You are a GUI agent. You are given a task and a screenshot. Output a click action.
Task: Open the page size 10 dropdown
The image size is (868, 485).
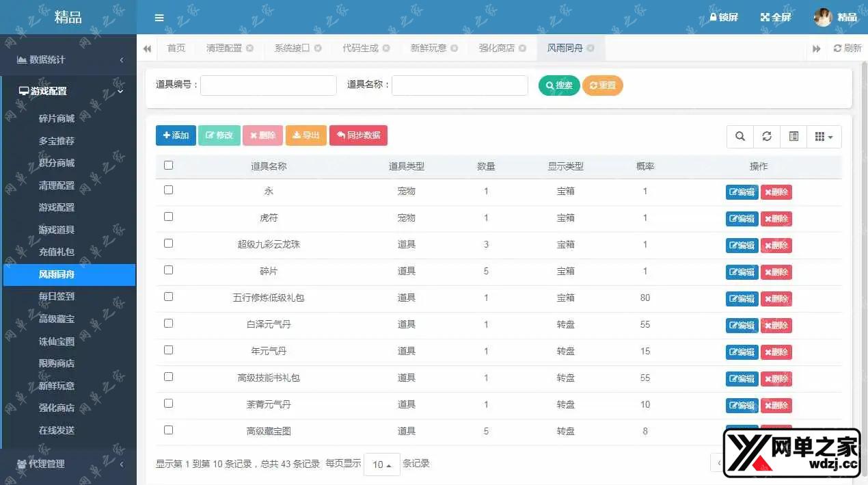pyautogui.click(x=381, y=464)
